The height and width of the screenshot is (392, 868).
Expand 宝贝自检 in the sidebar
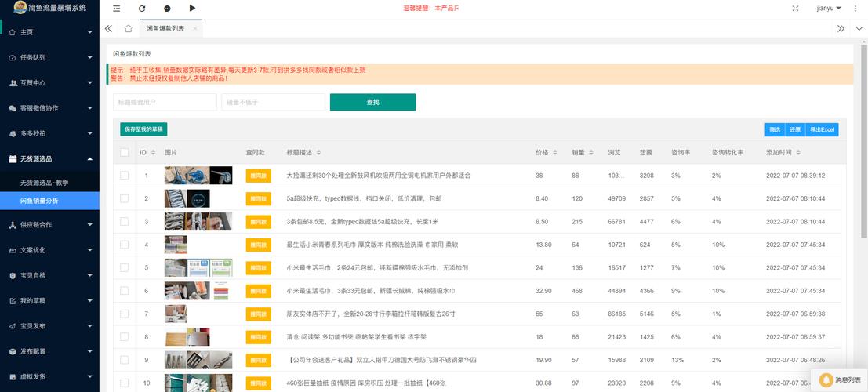(x=50, y=275)
